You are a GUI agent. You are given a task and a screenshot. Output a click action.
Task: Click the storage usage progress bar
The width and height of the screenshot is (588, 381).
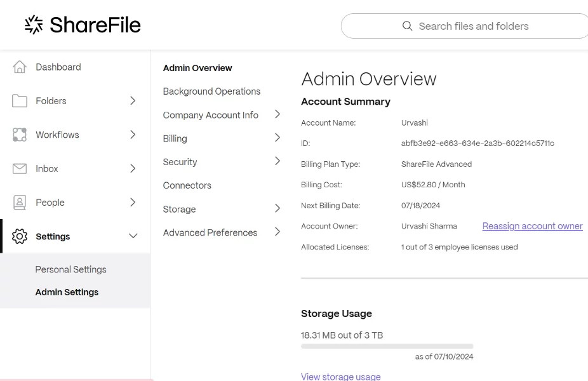pos(387,346)
